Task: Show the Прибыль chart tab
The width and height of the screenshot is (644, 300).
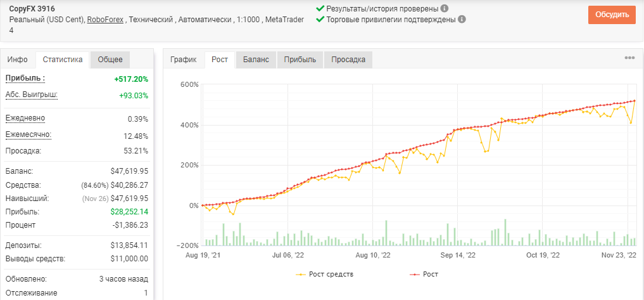Action: (300, 60)
